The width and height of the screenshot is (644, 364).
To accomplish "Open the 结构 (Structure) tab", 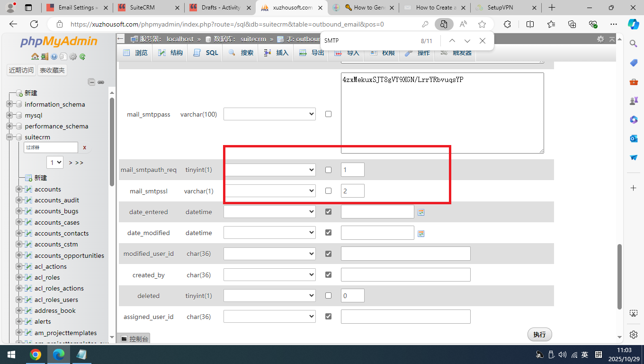I will tap(171, 53).
